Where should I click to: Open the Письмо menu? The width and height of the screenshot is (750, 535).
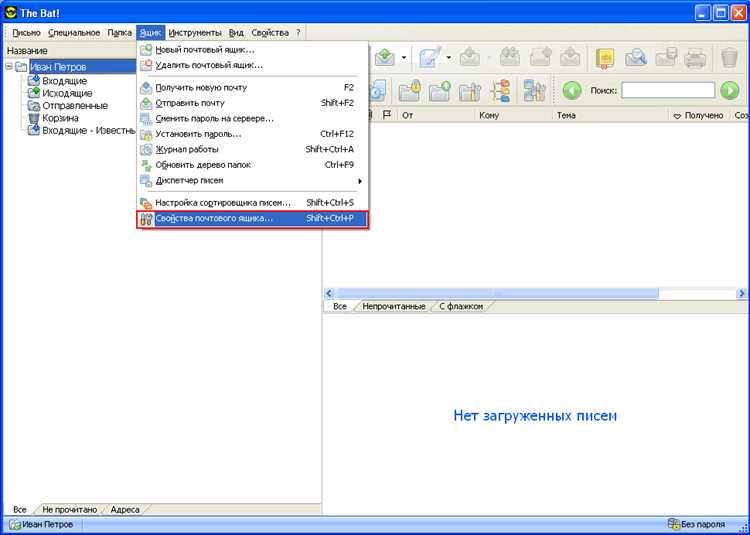pos(26,33)
